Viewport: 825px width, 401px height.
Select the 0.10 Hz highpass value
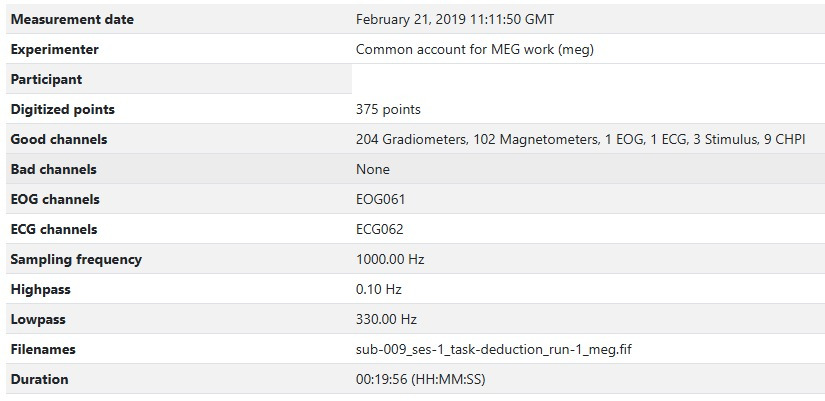tap(378, 289)
